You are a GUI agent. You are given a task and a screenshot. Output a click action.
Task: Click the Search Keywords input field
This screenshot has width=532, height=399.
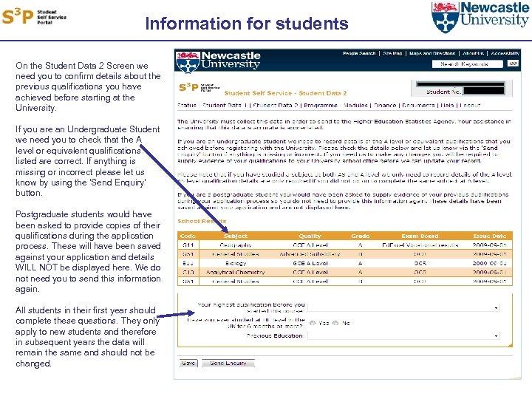click(x=467, y=64)
